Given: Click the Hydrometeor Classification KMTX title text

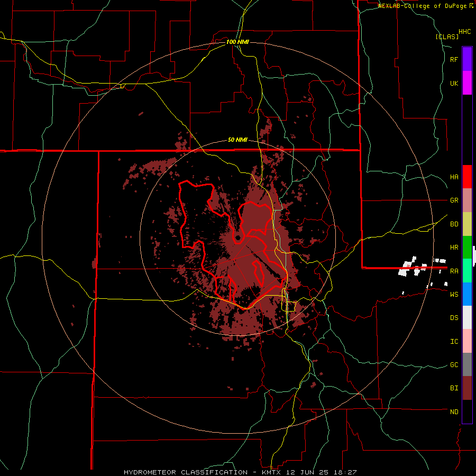Looking at the screenshot, I should pos(240,472).
